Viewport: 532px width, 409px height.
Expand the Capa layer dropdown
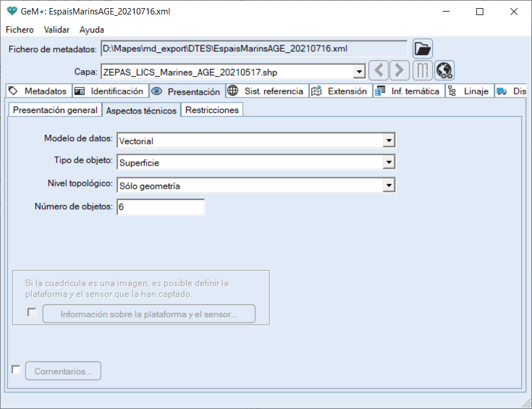(359, 72)
